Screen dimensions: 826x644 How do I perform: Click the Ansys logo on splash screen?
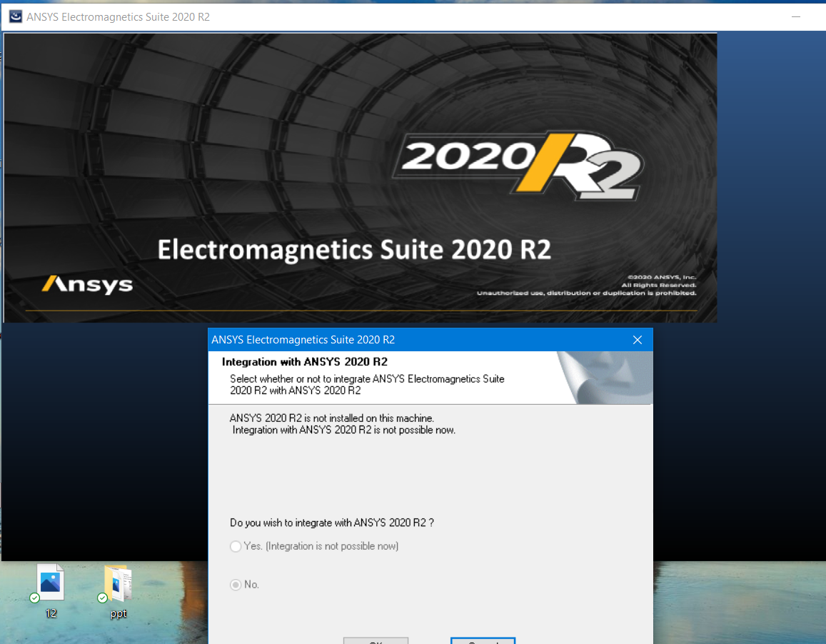pyautogui.click(x=87, y=285)
